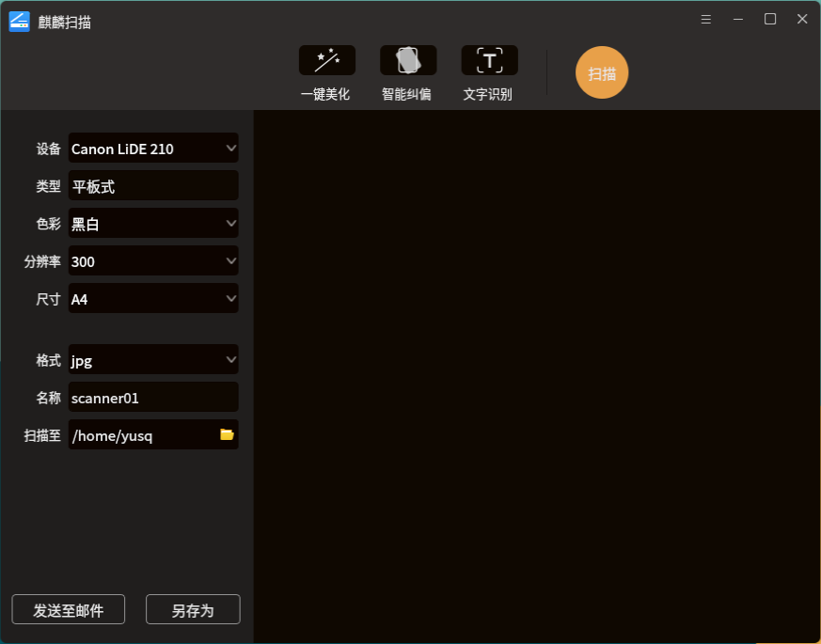
Task: Open the paper size dropdown showing A4
Action: (153, 298)
